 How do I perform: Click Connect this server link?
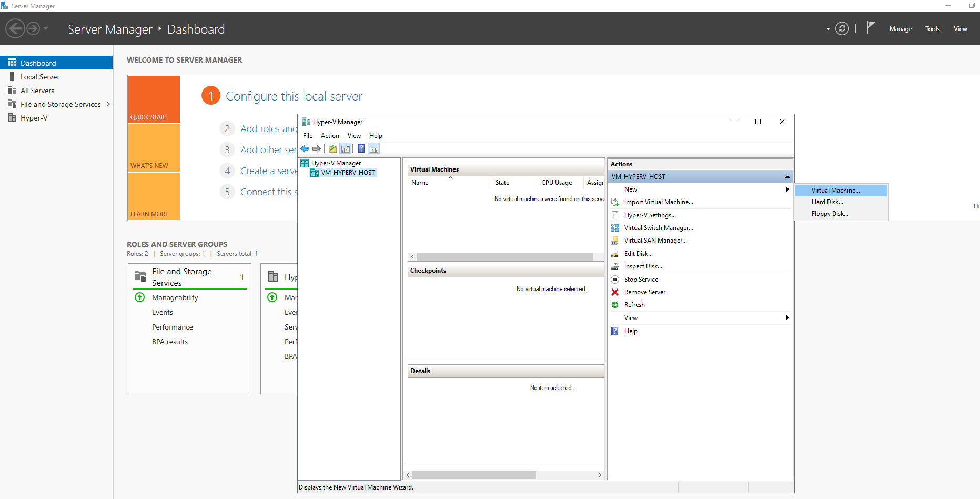269,192
